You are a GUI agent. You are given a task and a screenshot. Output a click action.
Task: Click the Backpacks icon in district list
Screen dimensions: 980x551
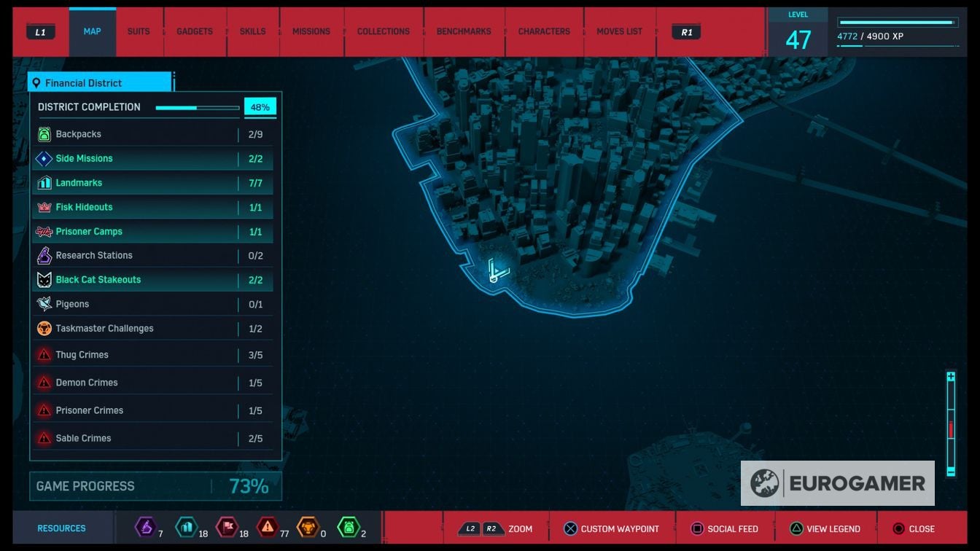pyautogui.click(x=44, y=134)
